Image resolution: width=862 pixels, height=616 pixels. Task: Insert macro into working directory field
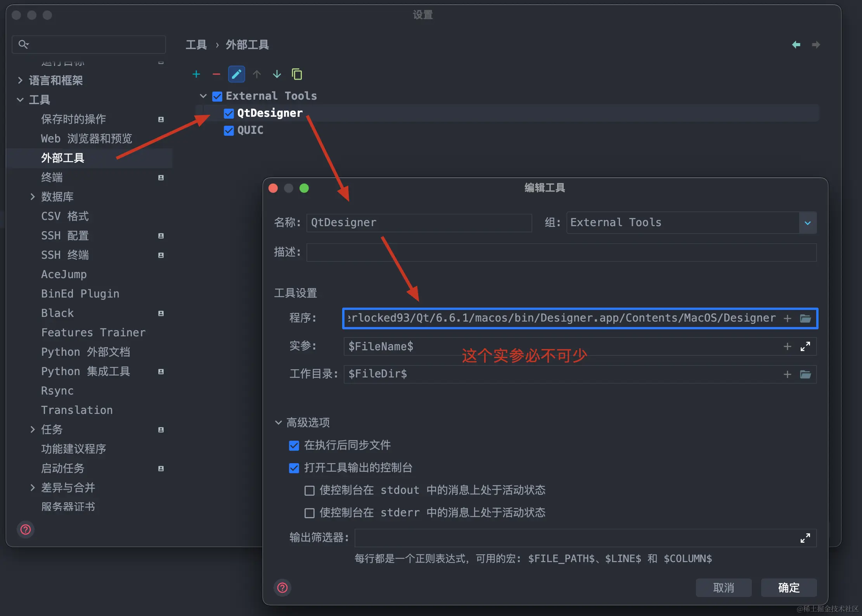787,374
